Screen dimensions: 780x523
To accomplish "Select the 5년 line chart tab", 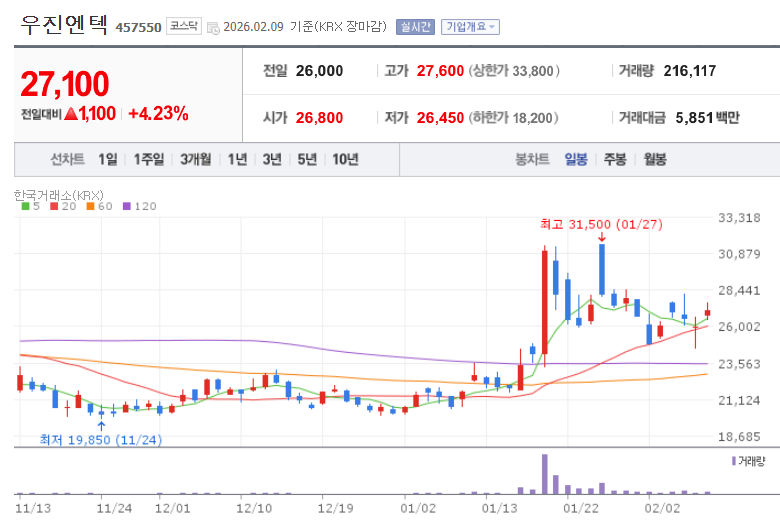I will point(307,159).
